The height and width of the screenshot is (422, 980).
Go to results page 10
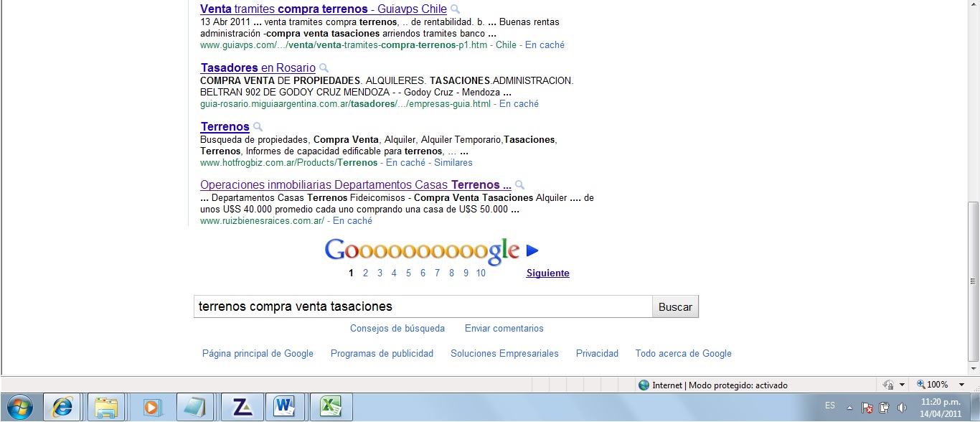tap(481, 273)
